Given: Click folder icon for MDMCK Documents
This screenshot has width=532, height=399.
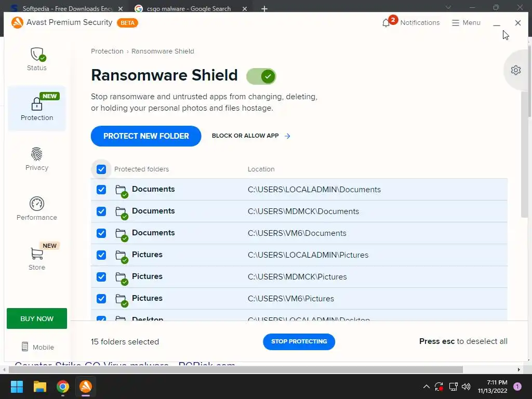Looking at the screenshot, I should [x=121, y=212].
